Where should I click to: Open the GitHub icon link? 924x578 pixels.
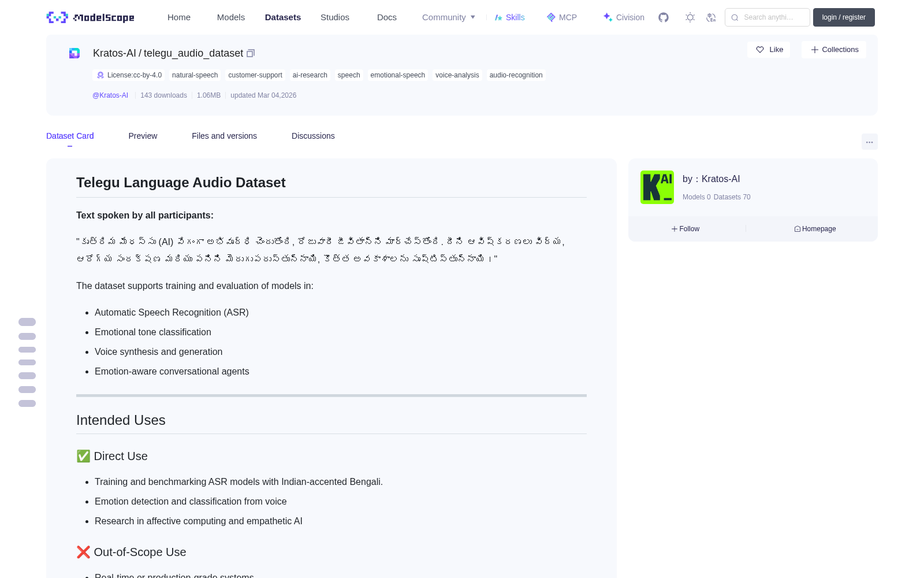click(664, 17)
